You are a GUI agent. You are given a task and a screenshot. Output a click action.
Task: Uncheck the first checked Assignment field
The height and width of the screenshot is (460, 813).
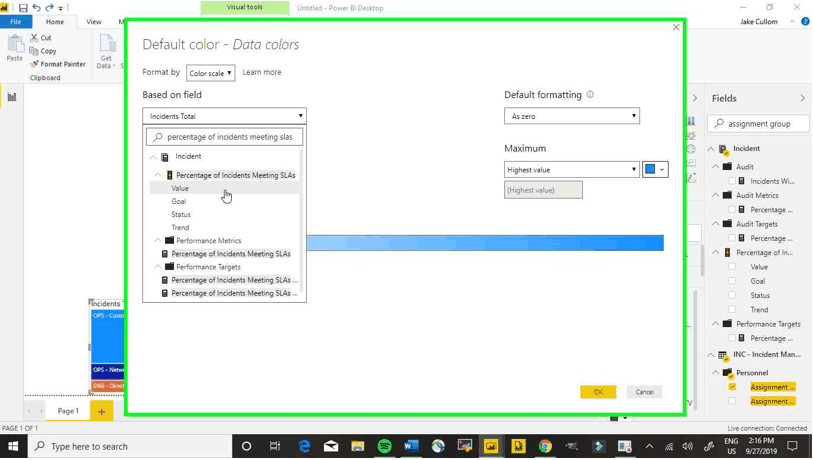(x=732, y=387)
